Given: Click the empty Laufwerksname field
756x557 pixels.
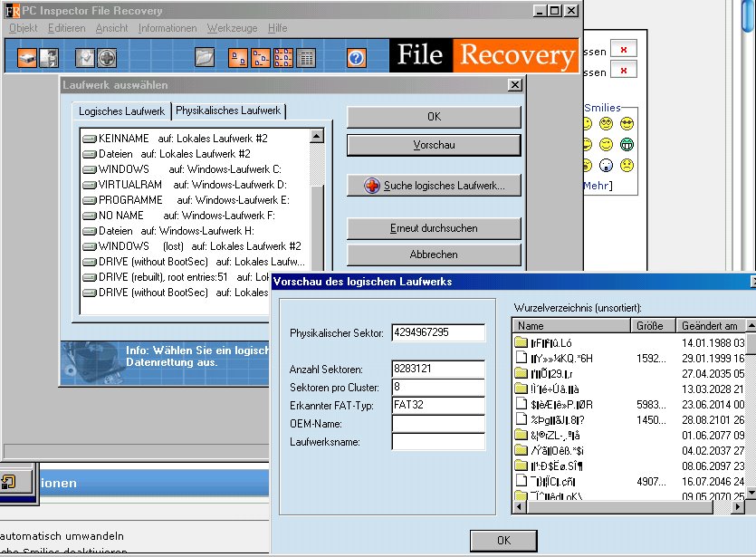Looking at the screenshot, I should tap(438, 442).
